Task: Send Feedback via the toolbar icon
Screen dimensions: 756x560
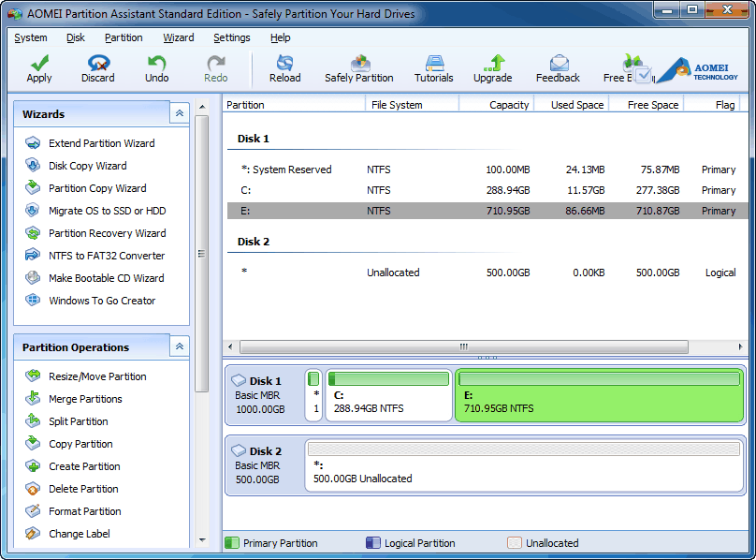Action: (557, 66)
